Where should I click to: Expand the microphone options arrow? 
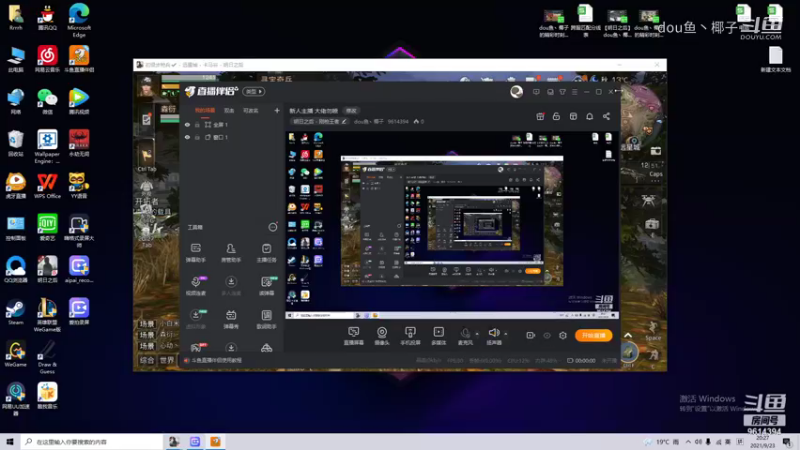pos(477,334)
